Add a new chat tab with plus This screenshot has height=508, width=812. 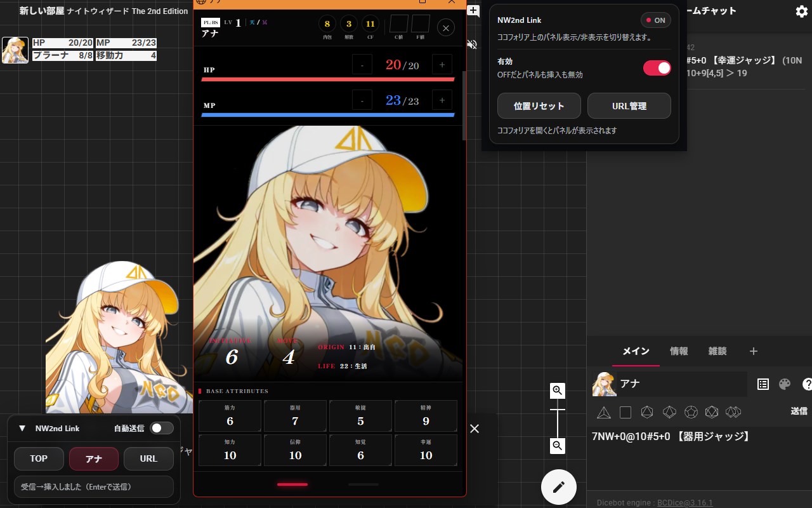754,351
